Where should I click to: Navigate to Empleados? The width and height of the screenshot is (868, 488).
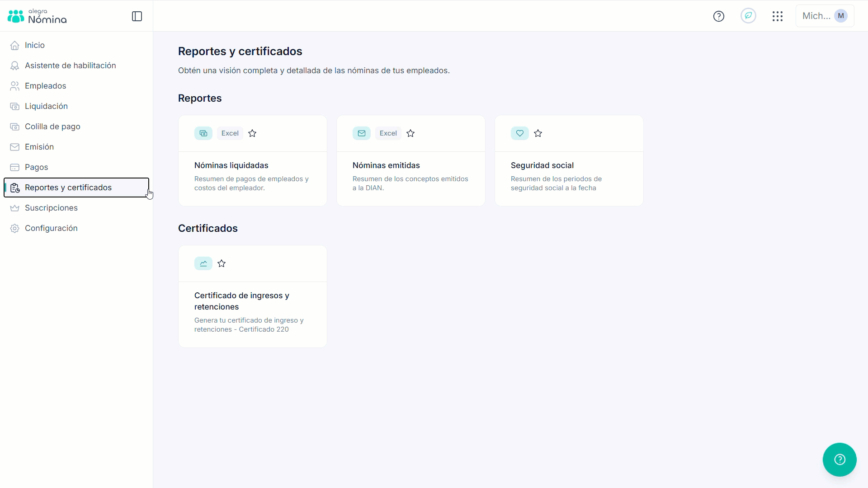click(76, 86)
